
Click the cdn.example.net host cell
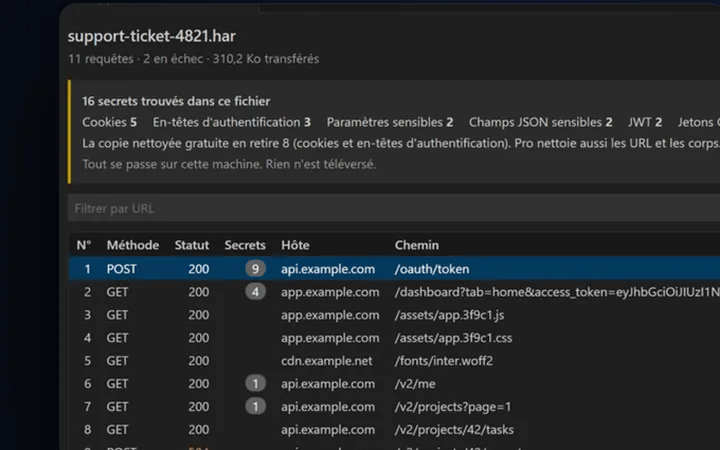pos(326,361)
